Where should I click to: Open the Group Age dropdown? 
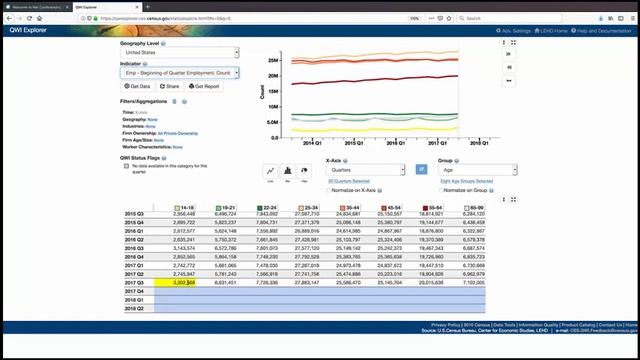point(478,170)
